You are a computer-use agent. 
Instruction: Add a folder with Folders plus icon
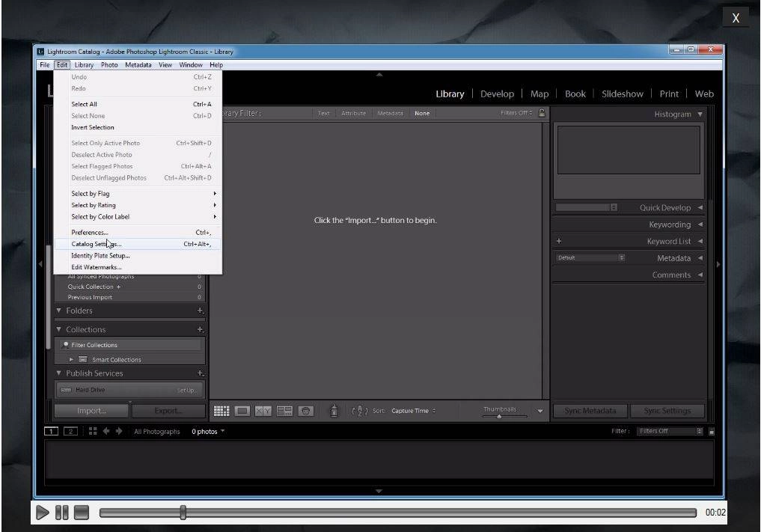pos(200,311)
